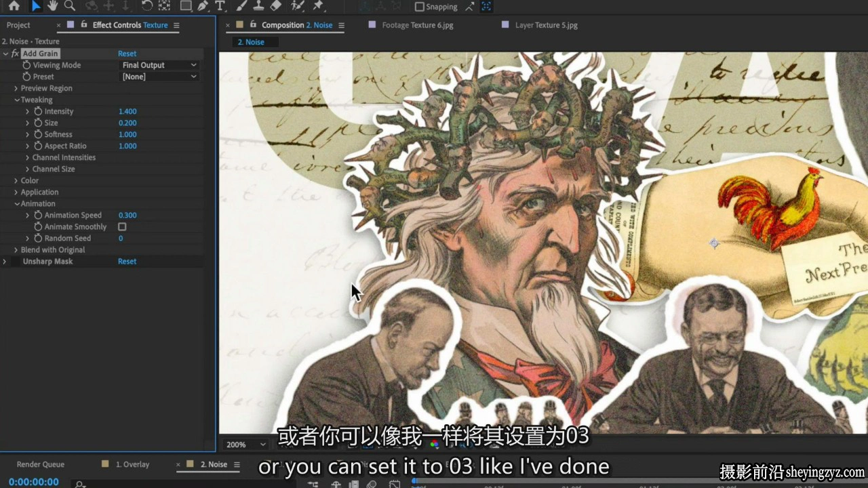Image resolution: width=868 pixels, height=488 pixels.
Task: Reset the Add Grain effect
Action: (127, 54)
